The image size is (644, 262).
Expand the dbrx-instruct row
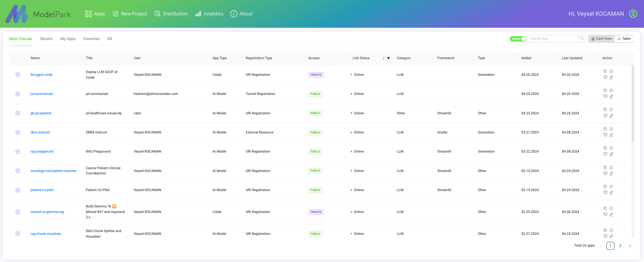18,133
